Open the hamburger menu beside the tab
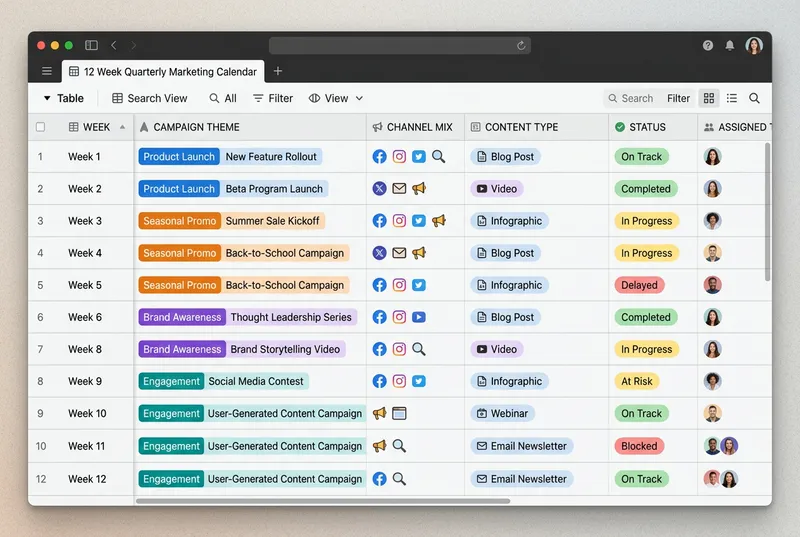The width and height of the screenshot is (800, 537). click(x=47, y=71)
